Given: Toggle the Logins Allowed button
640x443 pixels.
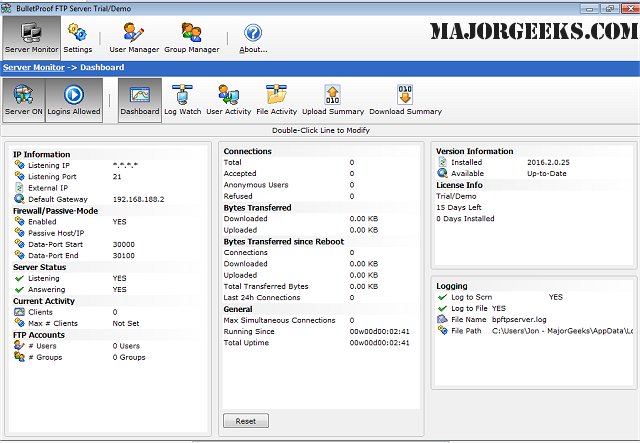Looking at the screenshot, I should tap(74, 100).
